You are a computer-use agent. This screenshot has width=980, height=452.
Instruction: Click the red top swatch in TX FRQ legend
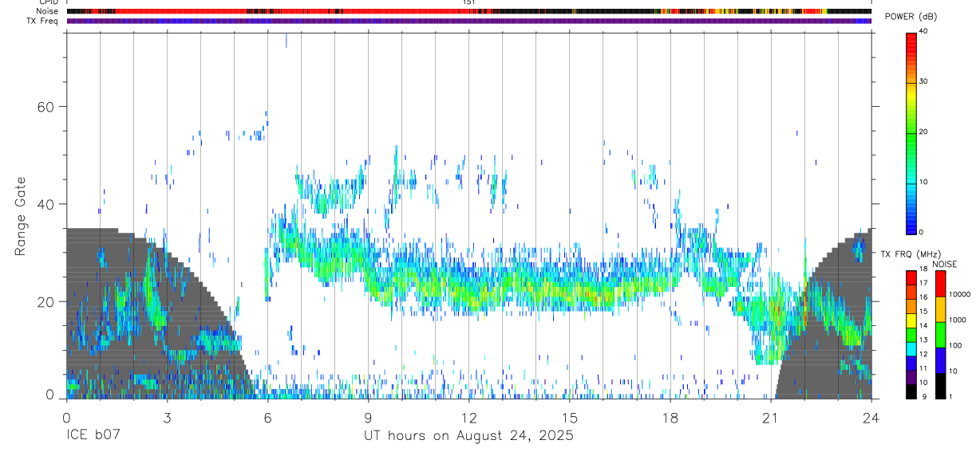[x=911, y=277]
